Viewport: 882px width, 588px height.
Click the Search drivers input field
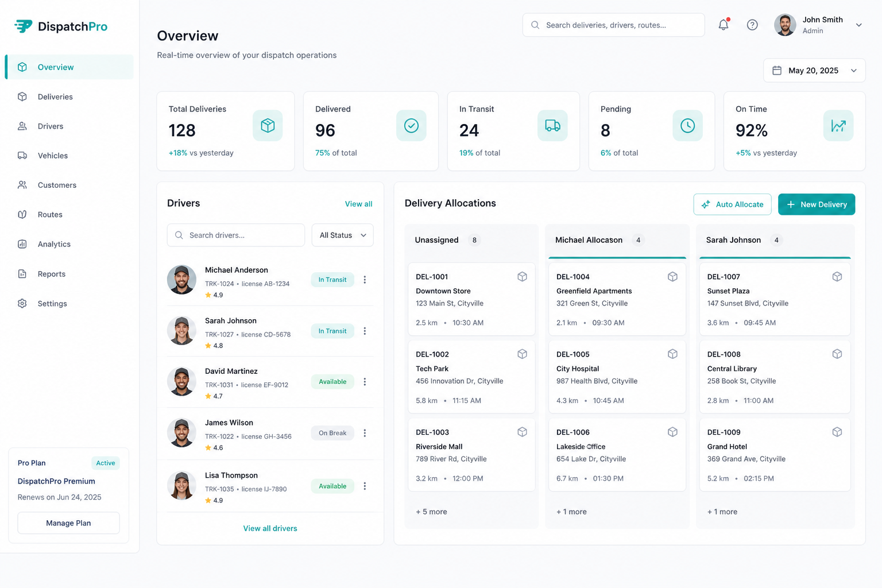click(236, 235)
